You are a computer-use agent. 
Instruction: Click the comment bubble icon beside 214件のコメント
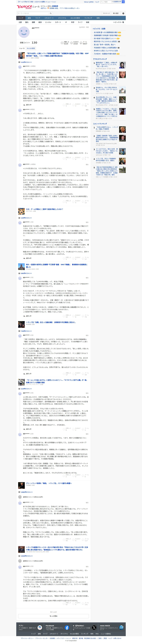pos(19,389)
